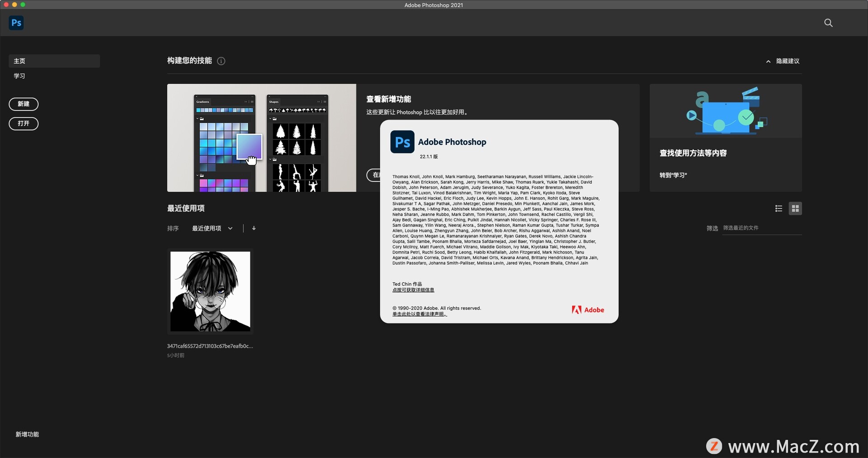Select the 主页 sidebar tab
Image resolution: width=868 pixels, height=458 pixels.
pos(54,61)
